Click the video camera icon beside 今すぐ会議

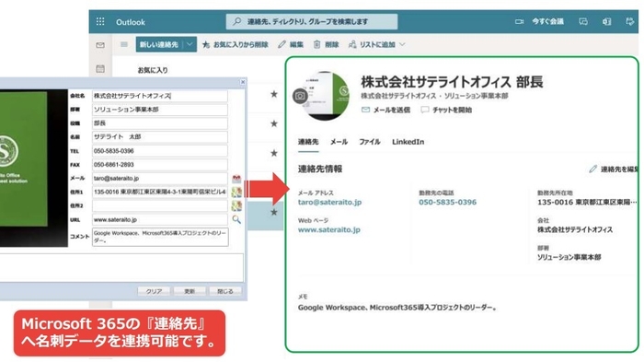point(519,21)
